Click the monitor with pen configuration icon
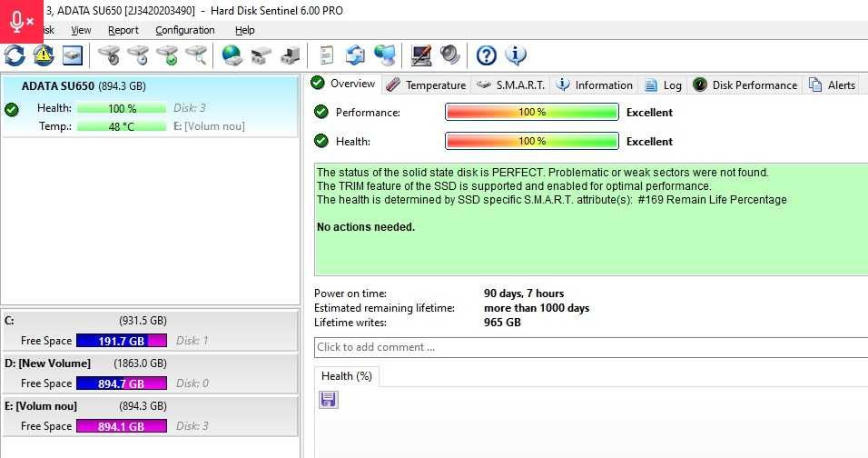Viewport: 868px width, 458px height. click(x=421, y=55)
